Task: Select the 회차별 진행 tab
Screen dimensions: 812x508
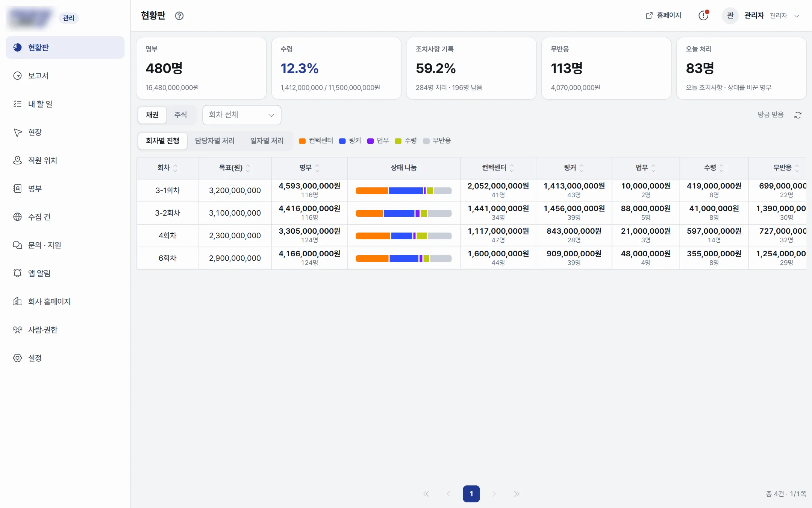Action: (x=163, y=141)
